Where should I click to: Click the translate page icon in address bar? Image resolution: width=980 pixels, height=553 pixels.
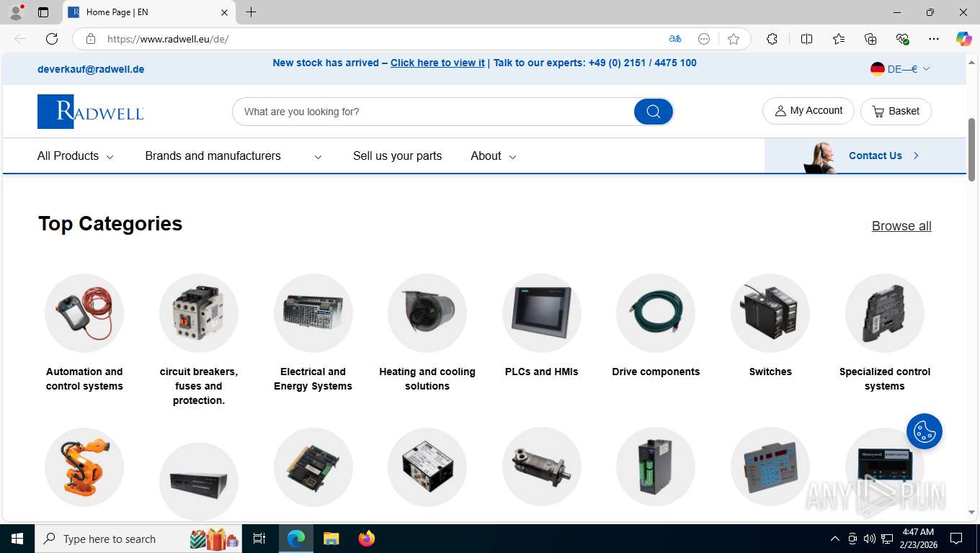(675, 39)
